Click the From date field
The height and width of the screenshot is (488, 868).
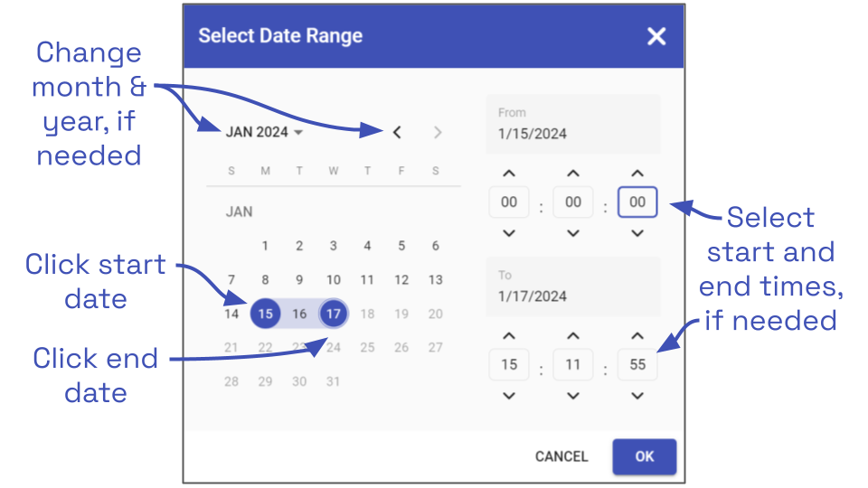coord(573,125)
